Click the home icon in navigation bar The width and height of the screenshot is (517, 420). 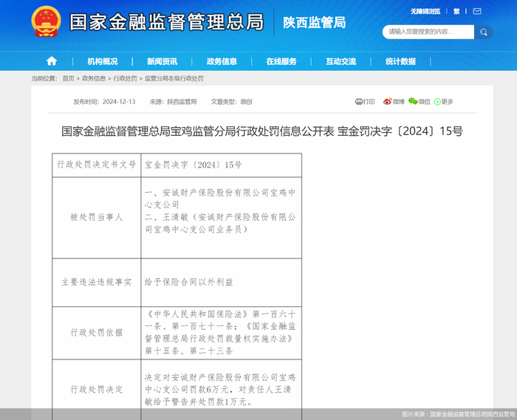coord(52,61)
